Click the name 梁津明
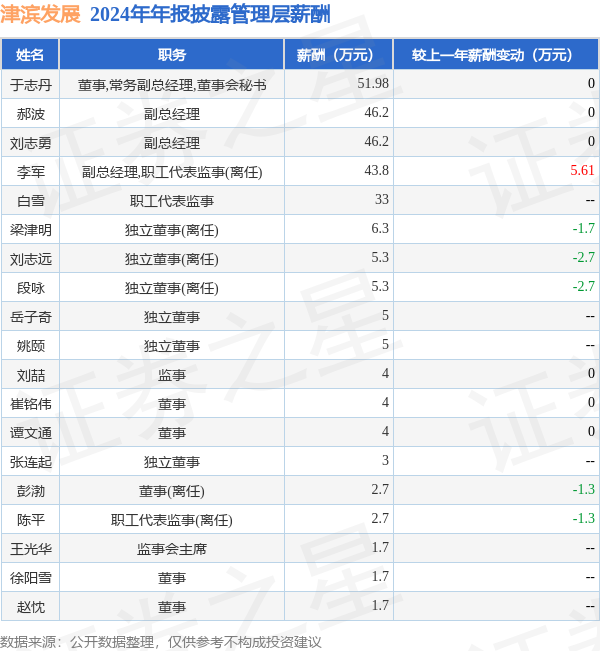The width and height of the screenshot is (600, 651). (x=31, y=230)
